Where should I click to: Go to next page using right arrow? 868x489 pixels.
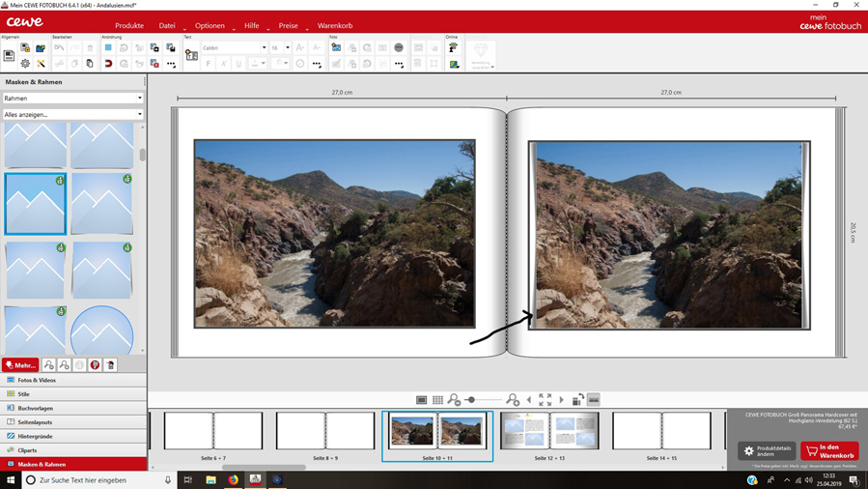tap(561, 400)
